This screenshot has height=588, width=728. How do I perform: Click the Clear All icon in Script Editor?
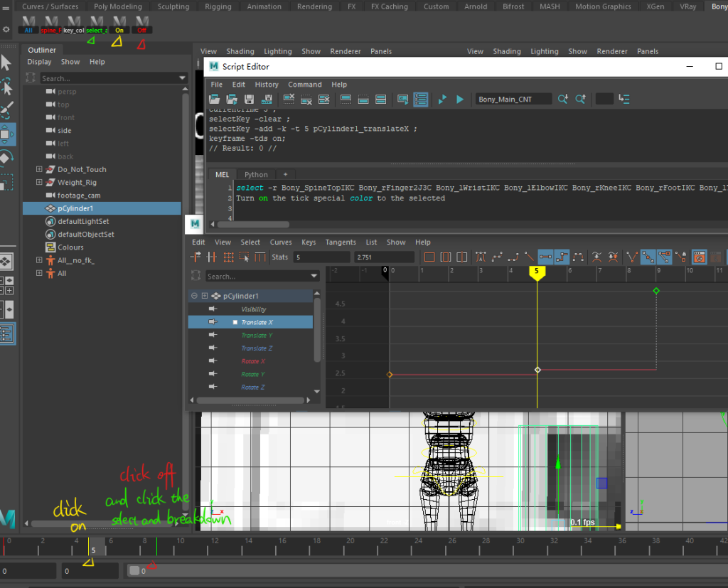[324, 99]
